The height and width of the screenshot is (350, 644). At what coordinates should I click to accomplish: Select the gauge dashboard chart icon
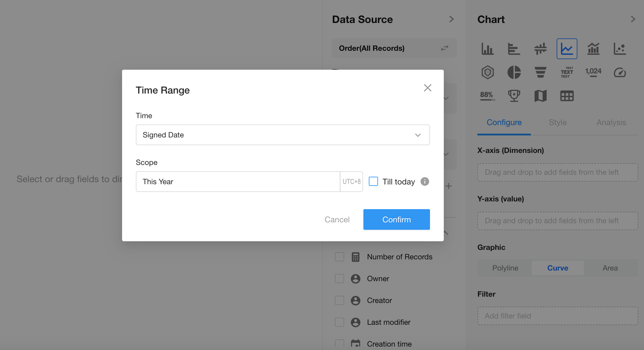620,72
